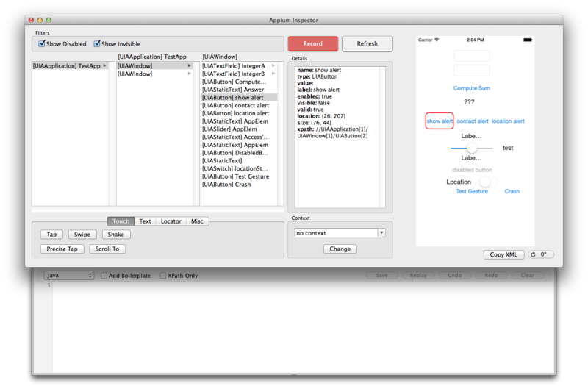The height and width of the screenshot is (386, 588).
Task: Click the 'type: UIAButton' detail line
Action: [x=318, y=76]
